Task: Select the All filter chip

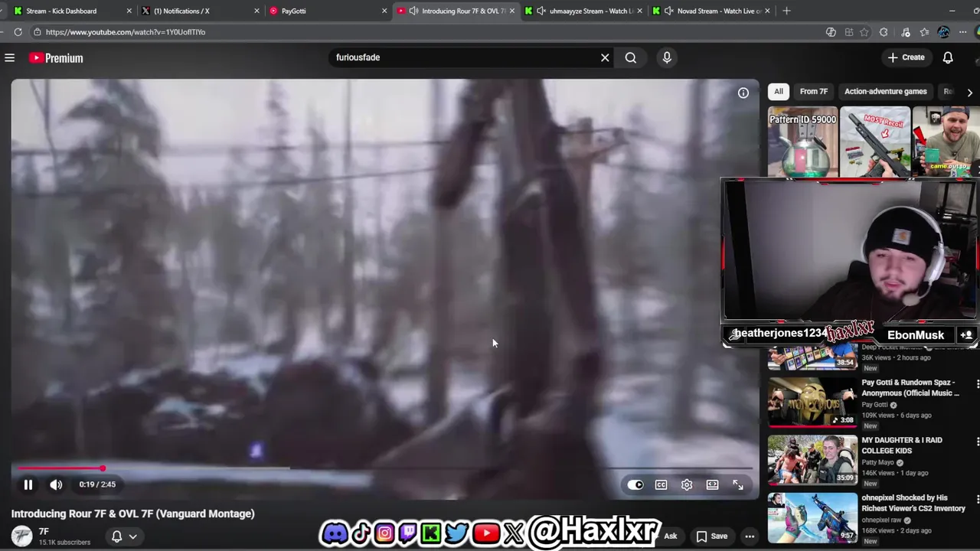Action: [x=779, y=92]
